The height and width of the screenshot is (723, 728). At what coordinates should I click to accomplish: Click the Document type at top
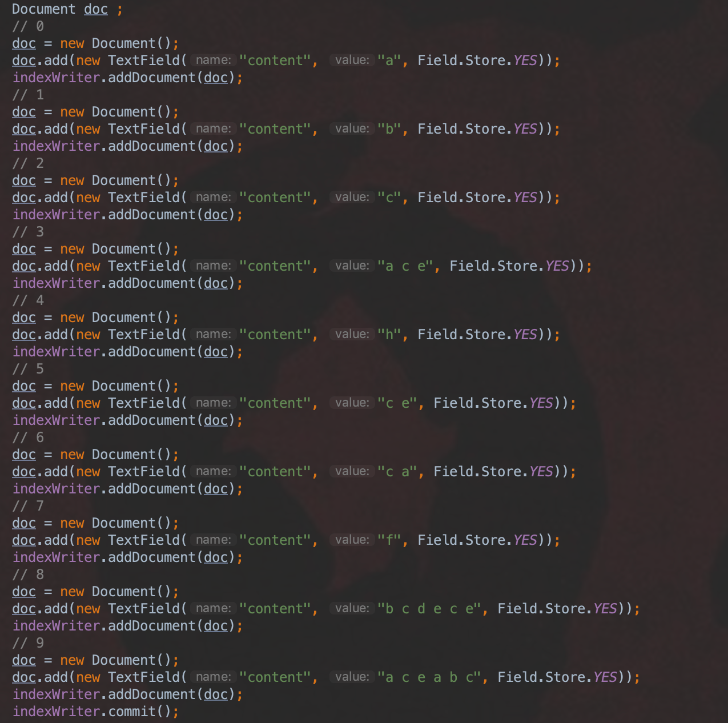point(43,9)
